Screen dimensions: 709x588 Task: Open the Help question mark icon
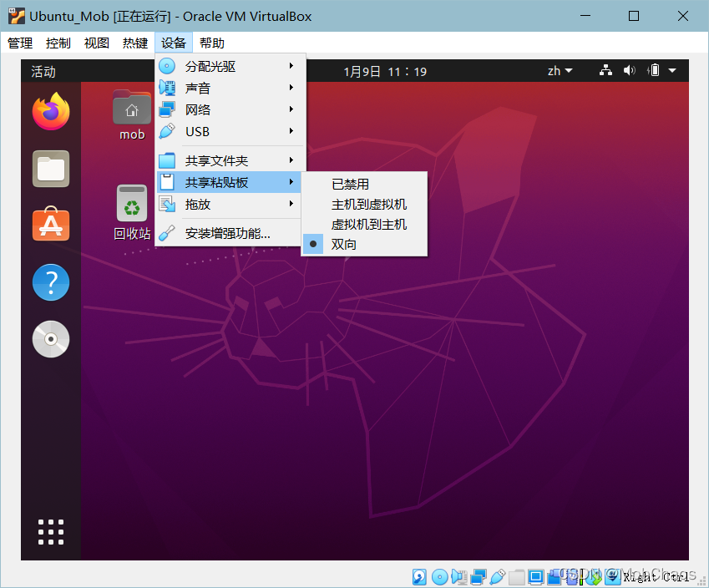(51, 282)
